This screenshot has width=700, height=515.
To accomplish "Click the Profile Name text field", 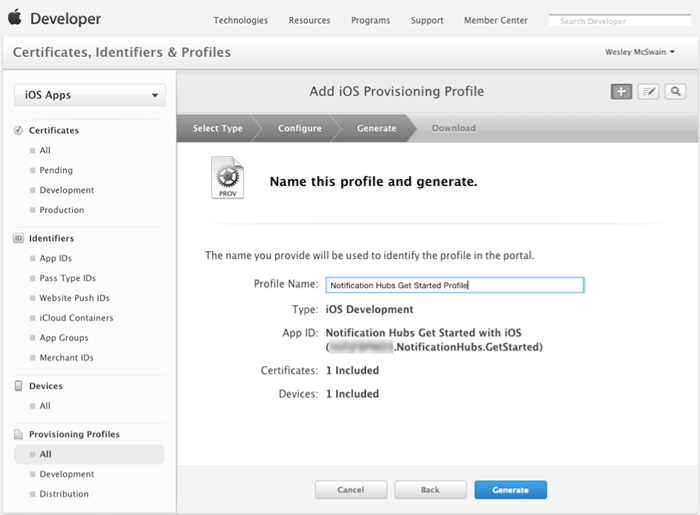I will 454,285.
